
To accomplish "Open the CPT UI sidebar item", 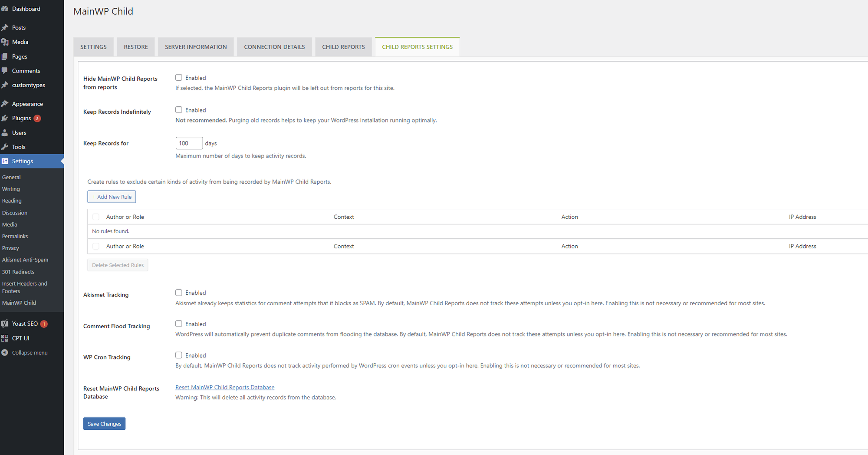I will 20,338.
